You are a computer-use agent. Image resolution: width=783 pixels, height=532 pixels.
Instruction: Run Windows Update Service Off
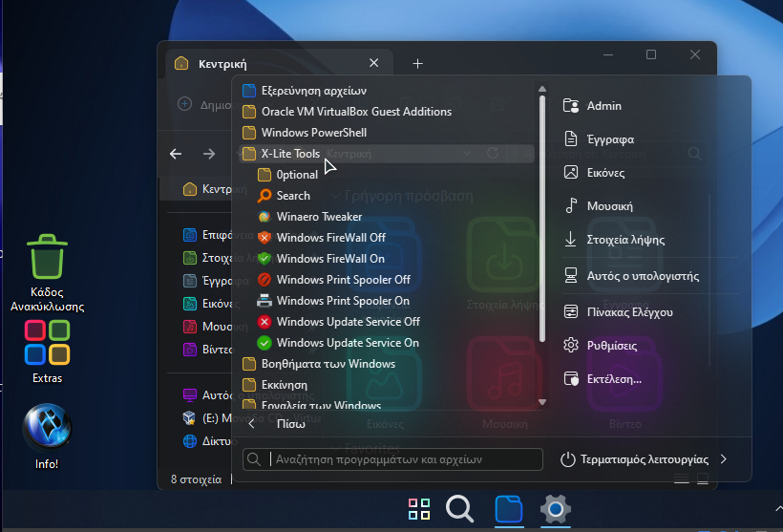click(338, 321)
